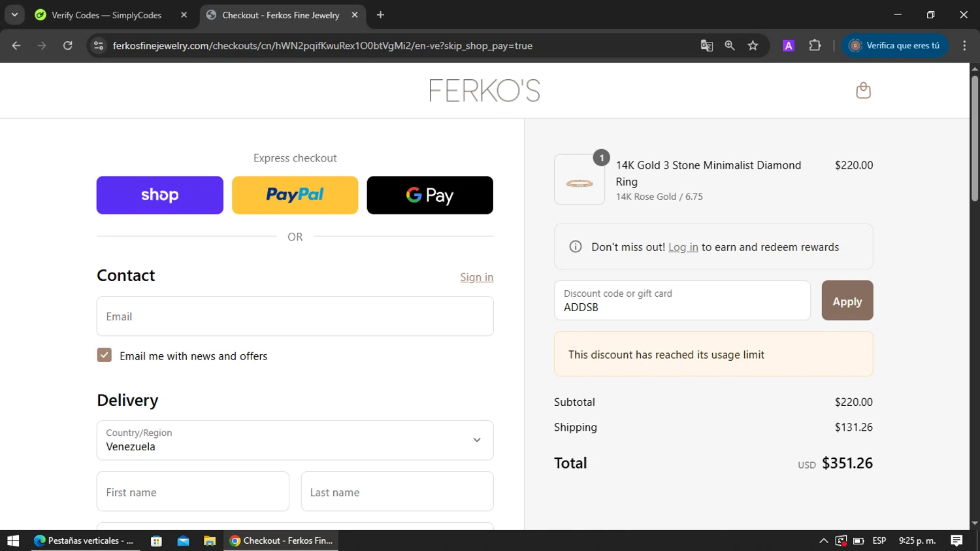
Task: Click the Log in rewards link
Action: [683, 247]
